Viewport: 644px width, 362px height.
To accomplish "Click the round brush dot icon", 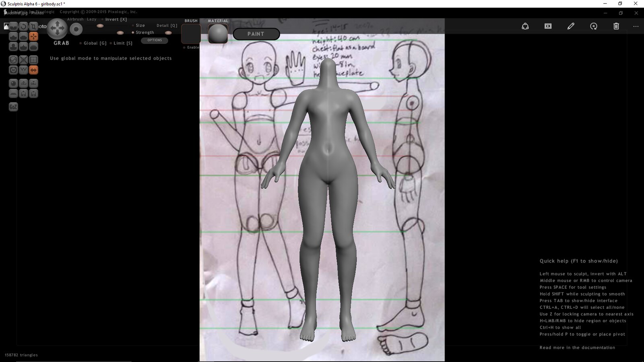I will click(76, 29).
